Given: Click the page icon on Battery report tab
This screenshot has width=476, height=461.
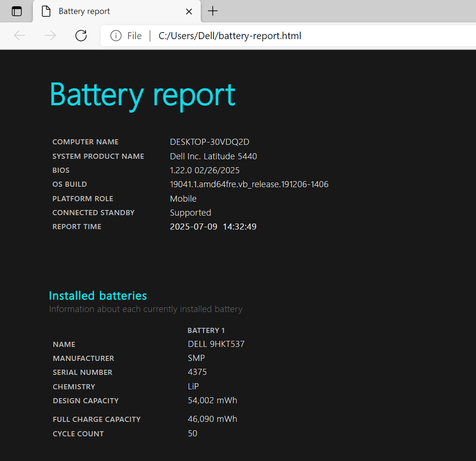Looking at the screenshot, I should pos(46,11).
